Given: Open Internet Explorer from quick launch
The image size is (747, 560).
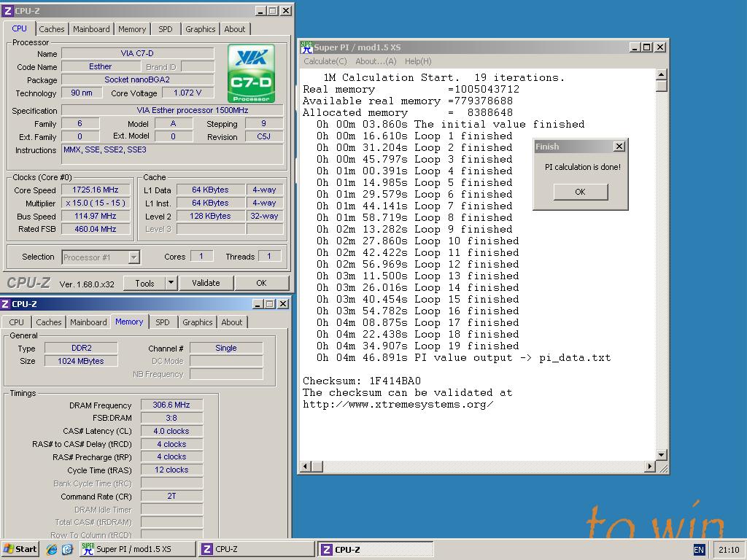Looking at the screenshot, I should click(x=52, y=549).
